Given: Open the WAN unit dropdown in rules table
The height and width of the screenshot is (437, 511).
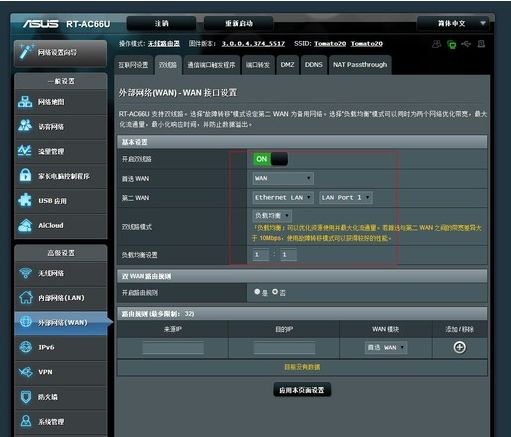Looking at the screenshot, I should 386,348.
